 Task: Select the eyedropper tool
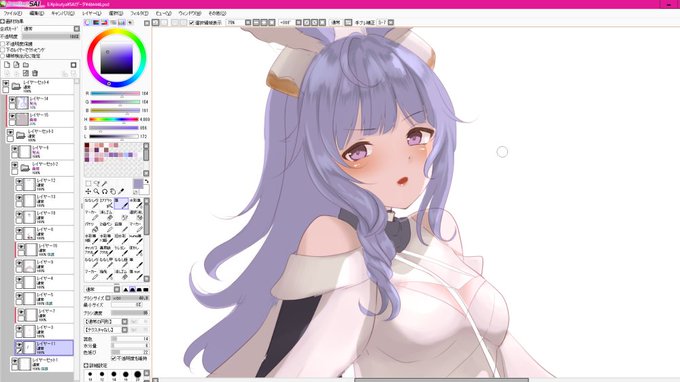point(121,191)
